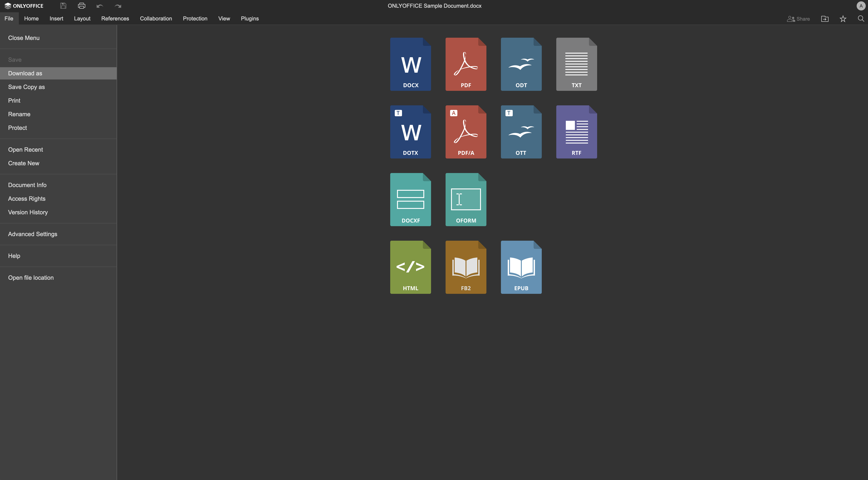Click the ONLYOFFICE logo
Image resolution: width=868 pixels, height=480 pixels.
click(x=24, y=6)
